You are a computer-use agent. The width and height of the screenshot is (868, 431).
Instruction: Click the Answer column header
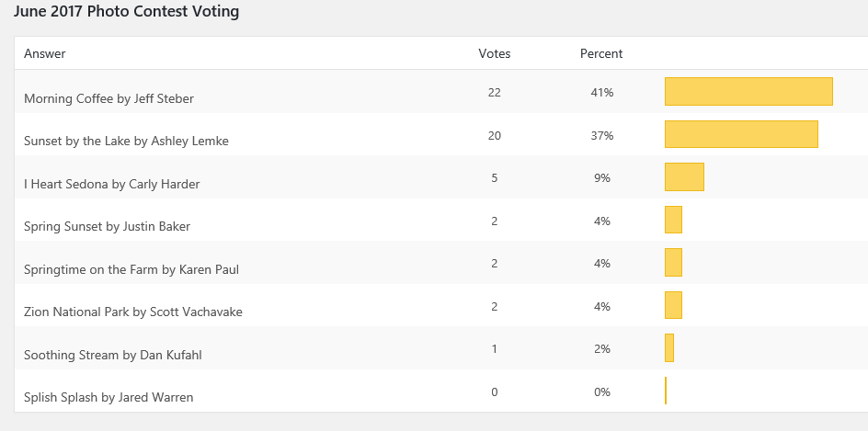pyautogui.click(x=44, y=54)
